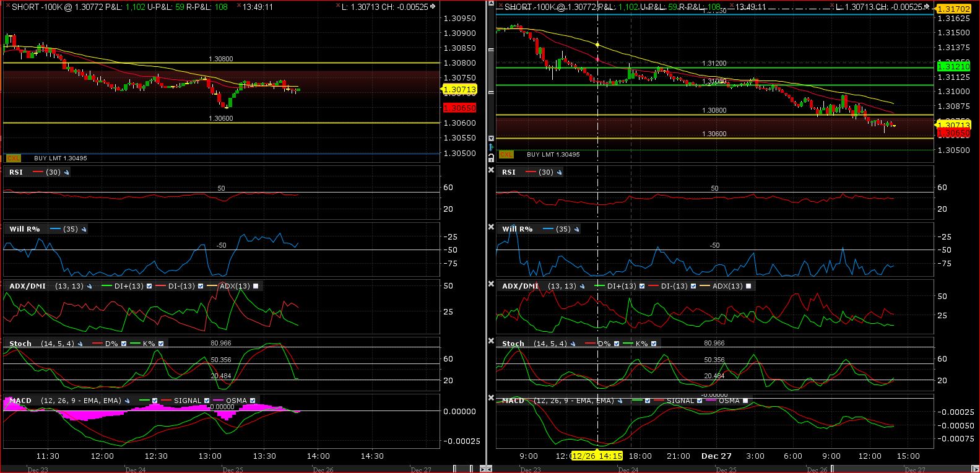Click the down arrow on right chart's vertical scrollbar
Screen dimensions: 980x473
492,139
